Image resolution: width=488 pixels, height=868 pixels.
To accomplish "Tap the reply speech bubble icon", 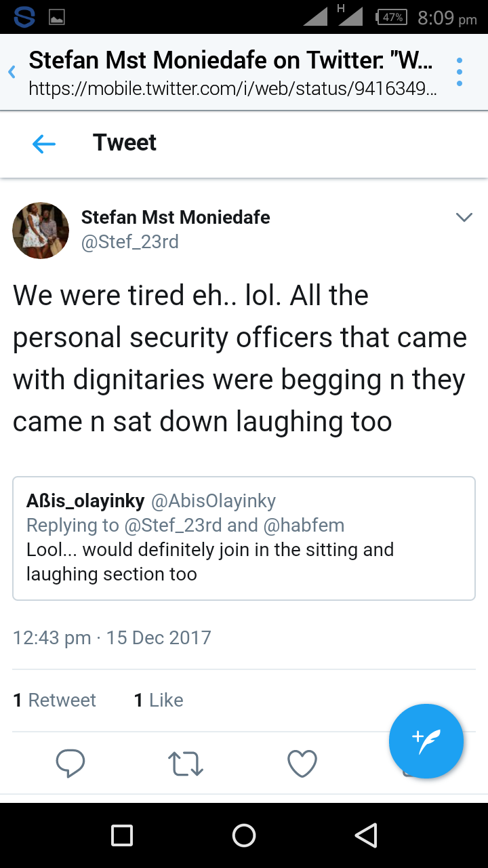I will 70,764.
